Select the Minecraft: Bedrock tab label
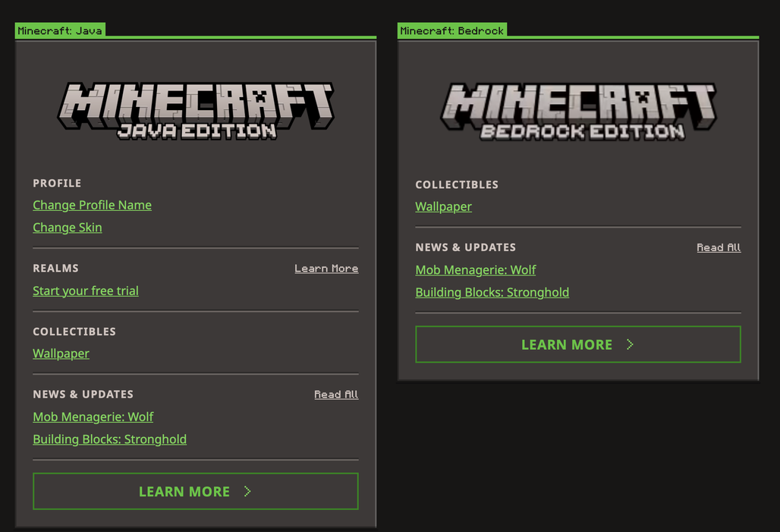This screenshot has height=532, width=780. 452,30
